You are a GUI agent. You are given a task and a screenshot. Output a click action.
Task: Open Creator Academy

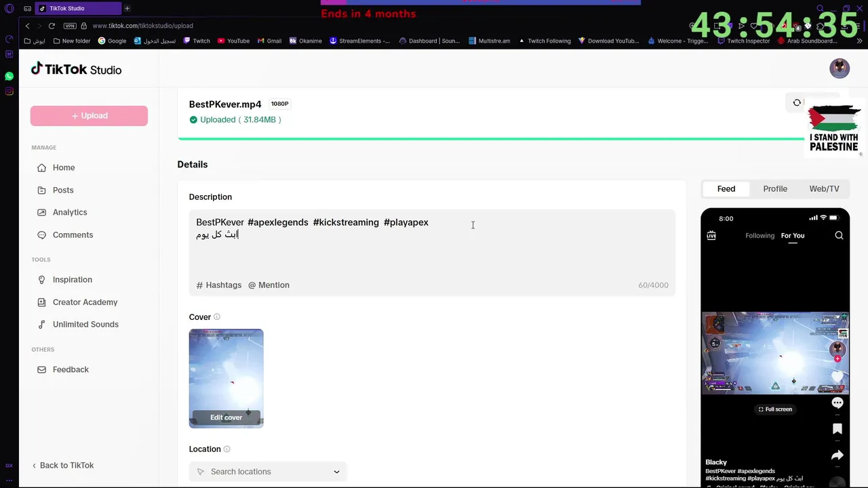coord(85,302)
